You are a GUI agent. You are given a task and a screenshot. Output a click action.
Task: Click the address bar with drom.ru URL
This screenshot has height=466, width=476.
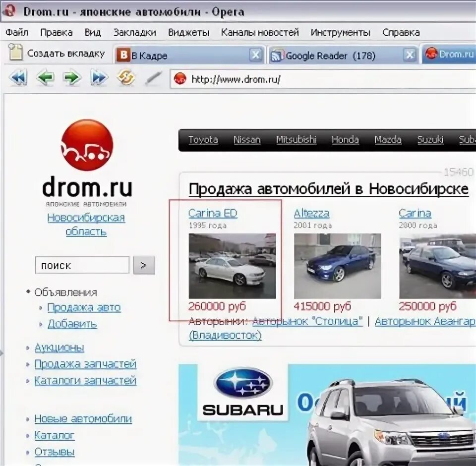(323, 79)
